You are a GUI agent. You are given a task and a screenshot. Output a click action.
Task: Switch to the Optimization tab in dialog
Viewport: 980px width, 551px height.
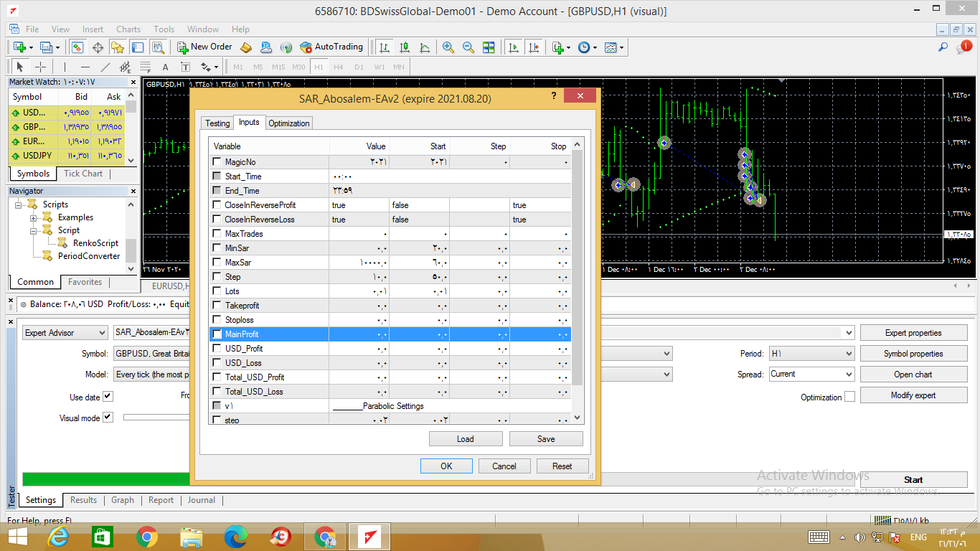pyautogui.click(x=289, y=123)
